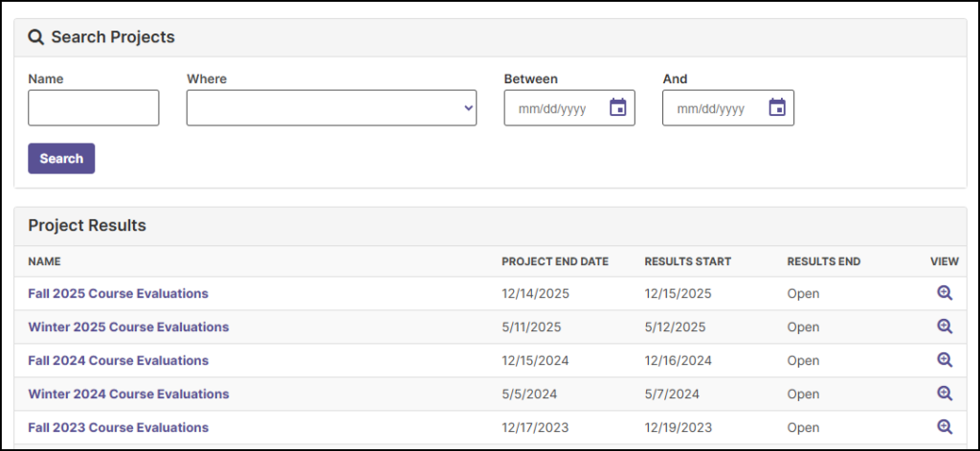
Task: Open calendar picker in Between date field
Action: pyautogui.click(x=617, y=107)
